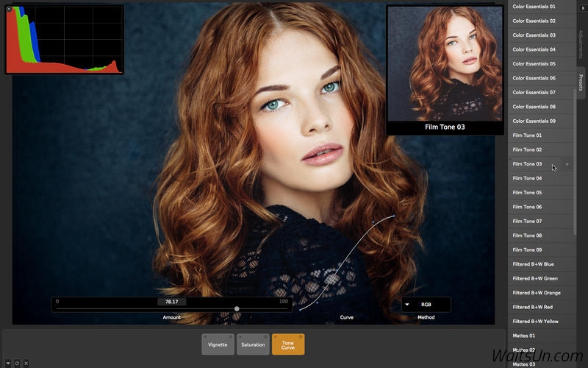This screenshot has width=588, height=368.
Task: Select the Saturation filter button
Action: click(x=253, y=344)
